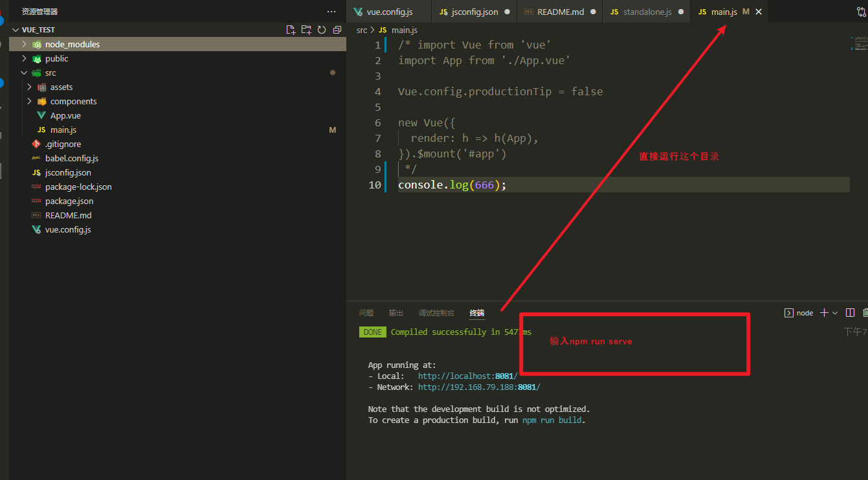The height and width of the screenshot is (480, 868).
Task: Open changes compare icon in editor toolbar
Action: 860,12
